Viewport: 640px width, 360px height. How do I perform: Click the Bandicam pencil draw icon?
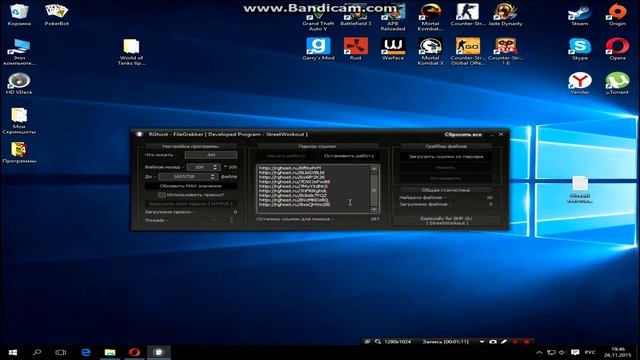click(x=504, y=341)
